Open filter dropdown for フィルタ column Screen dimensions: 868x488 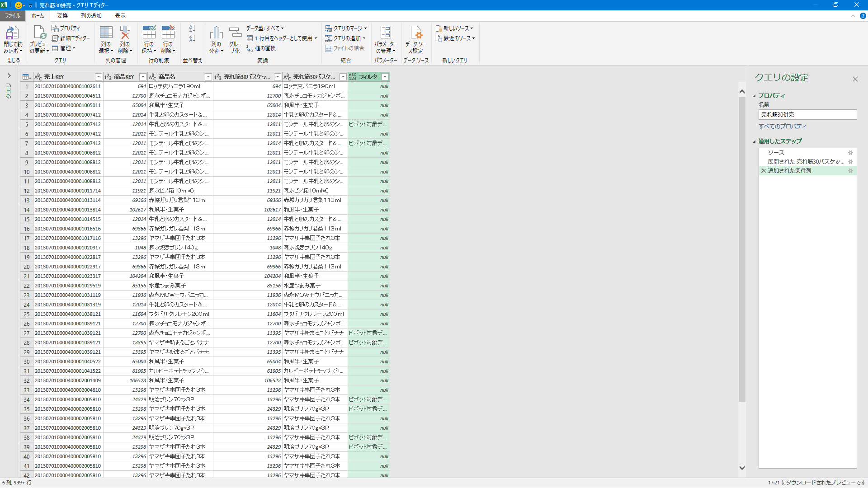(385, 77)
